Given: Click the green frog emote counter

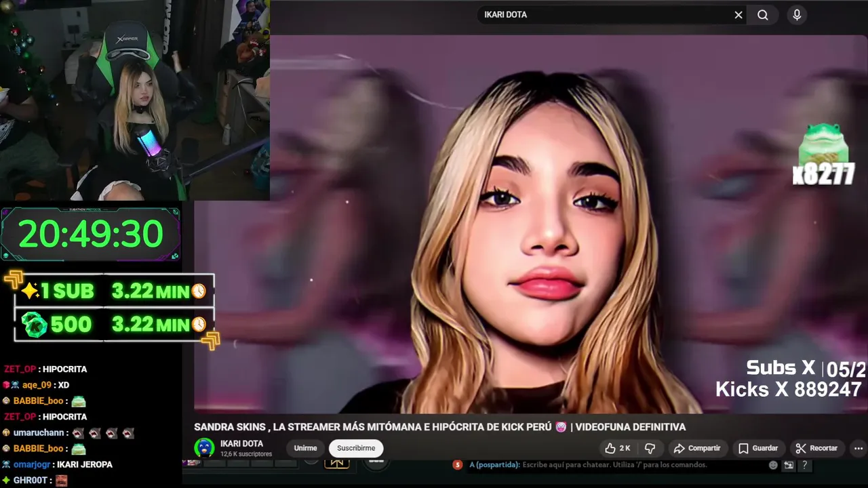Looking at the screenshot, I should (x=823, y=155).
